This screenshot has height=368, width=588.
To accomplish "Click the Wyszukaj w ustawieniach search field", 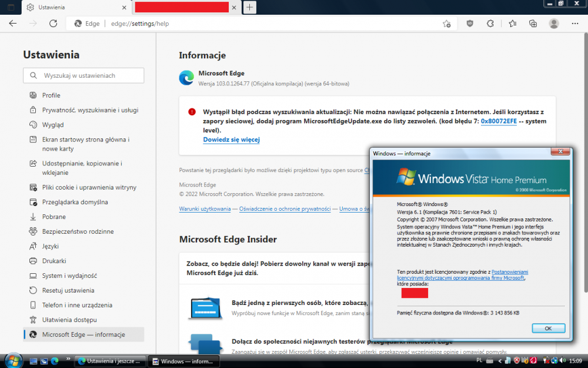I will [83, 75].
